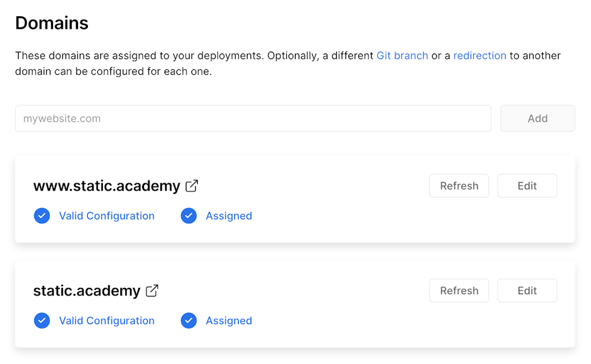This screenshot has height=364, width=591.
Task: Edit the www.static.academy domain settings
Action: [x=527, y=185]
